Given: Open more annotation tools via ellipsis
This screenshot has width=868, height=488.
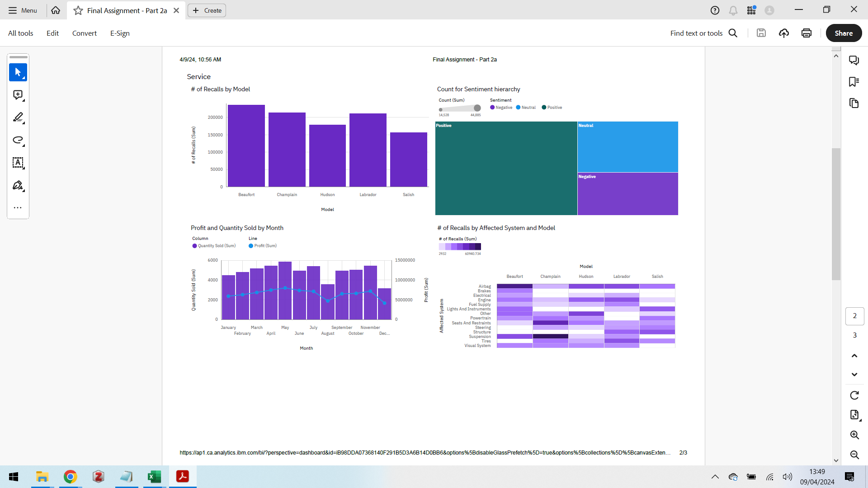Looking at the screenshot, I should pyautogui.click(x=18, y=207).
